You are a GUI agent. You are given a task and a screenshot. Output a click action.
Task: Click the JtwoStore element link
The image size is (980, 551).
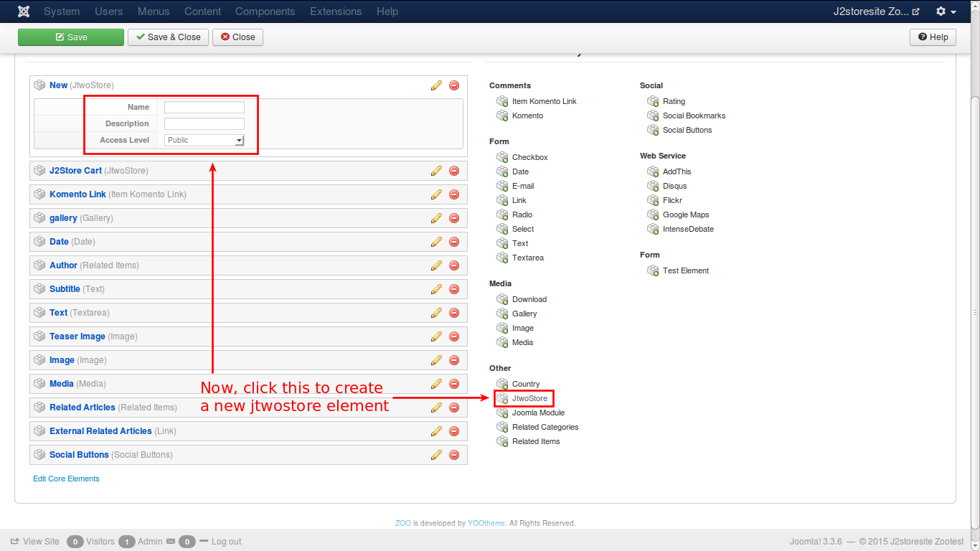click(529, 398)
